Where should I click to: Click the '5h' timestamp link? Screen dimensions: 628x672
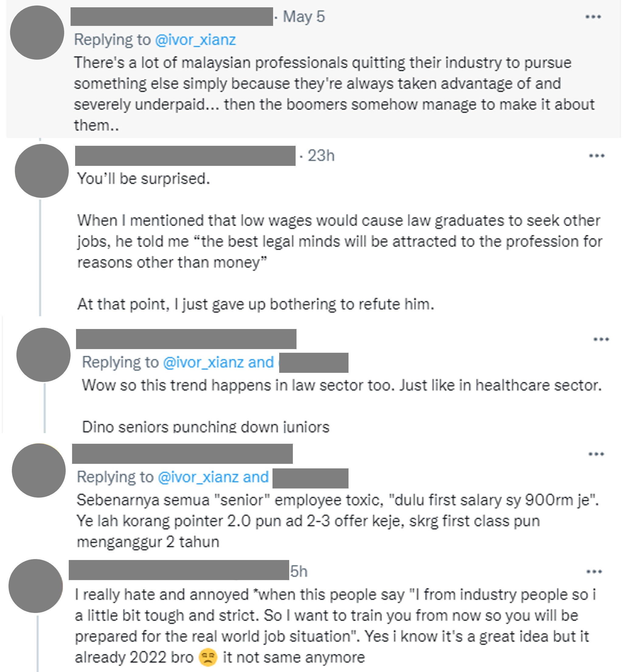[x=299, y=572]
